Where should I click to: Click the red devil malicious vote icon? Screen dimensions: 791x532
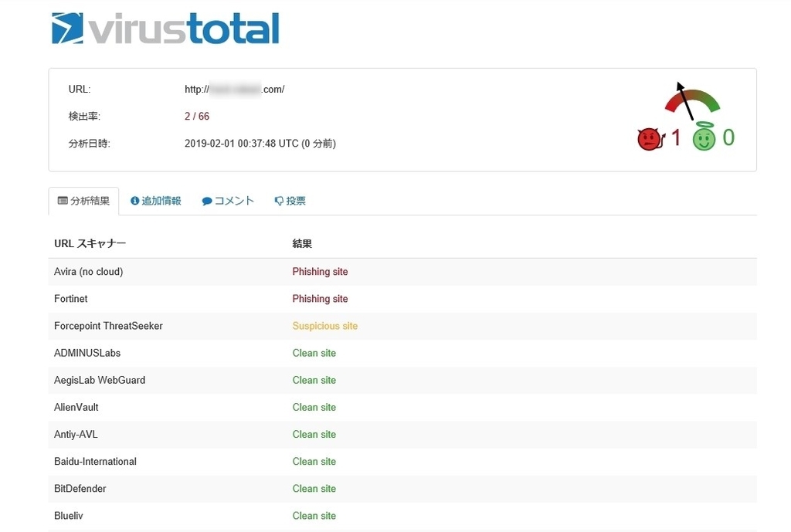(x=650, y=139)
